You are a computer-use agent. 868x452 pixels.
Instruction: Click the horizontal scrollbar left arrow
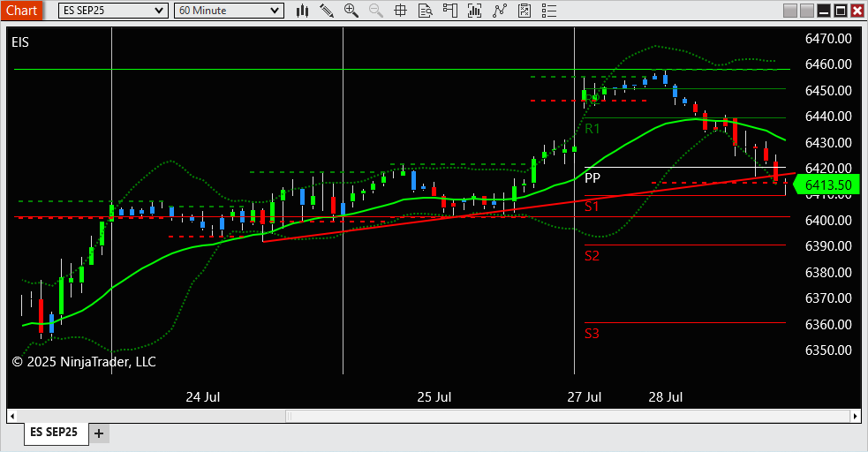click(x=12, y=416)
